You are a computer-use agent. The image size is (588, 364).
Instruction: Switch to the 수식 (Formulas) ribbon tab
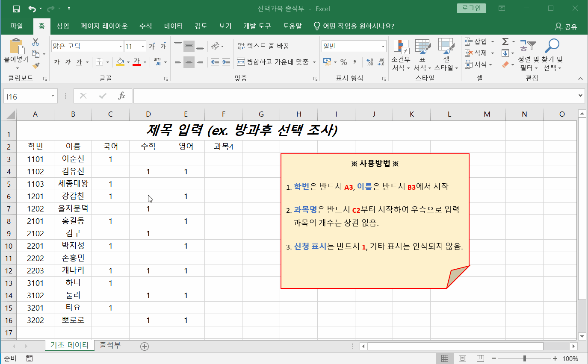click(145, 26)
